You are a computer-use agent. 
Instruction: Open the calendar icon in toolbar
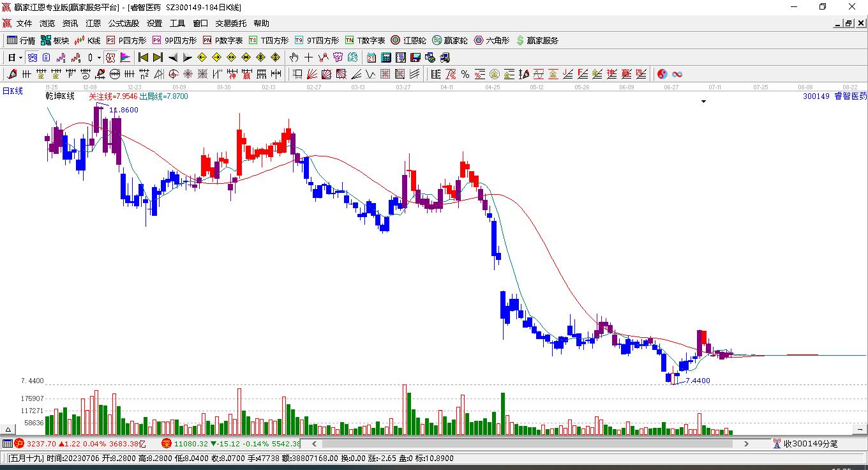pos(371,57)
